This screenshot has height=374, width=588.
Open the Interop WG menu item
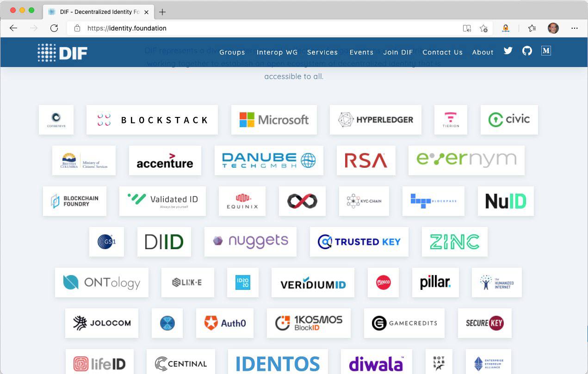tap(277, 52)
